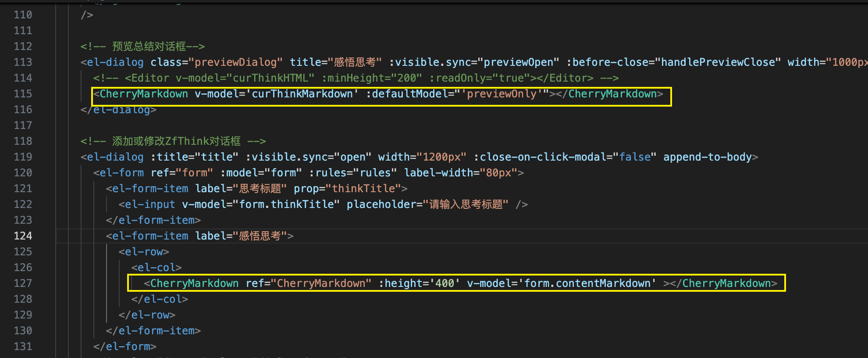Click the comment '预览总结对话框' text

149,47
